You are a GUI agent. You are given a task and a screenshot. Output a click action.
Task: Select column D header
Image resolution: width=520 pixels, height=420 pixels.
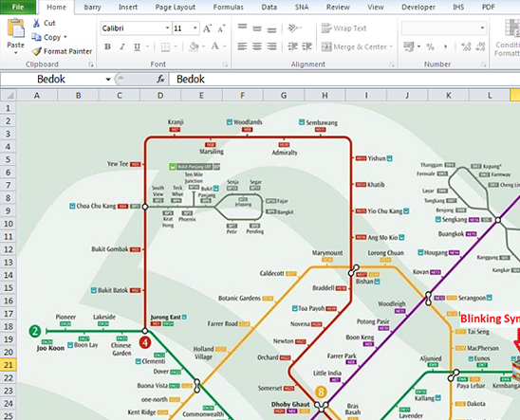click(x=160, y=96)
